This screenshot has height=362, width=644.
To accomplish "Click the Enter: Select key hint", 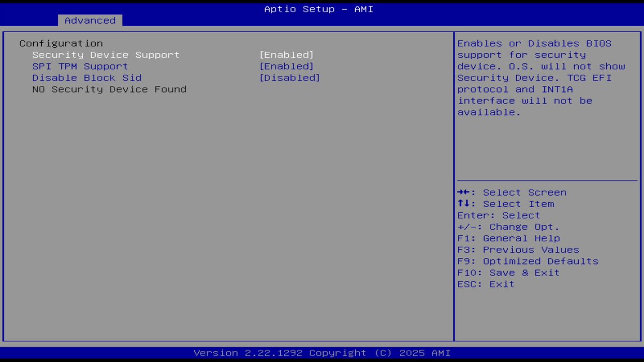I will pos(499,216).
